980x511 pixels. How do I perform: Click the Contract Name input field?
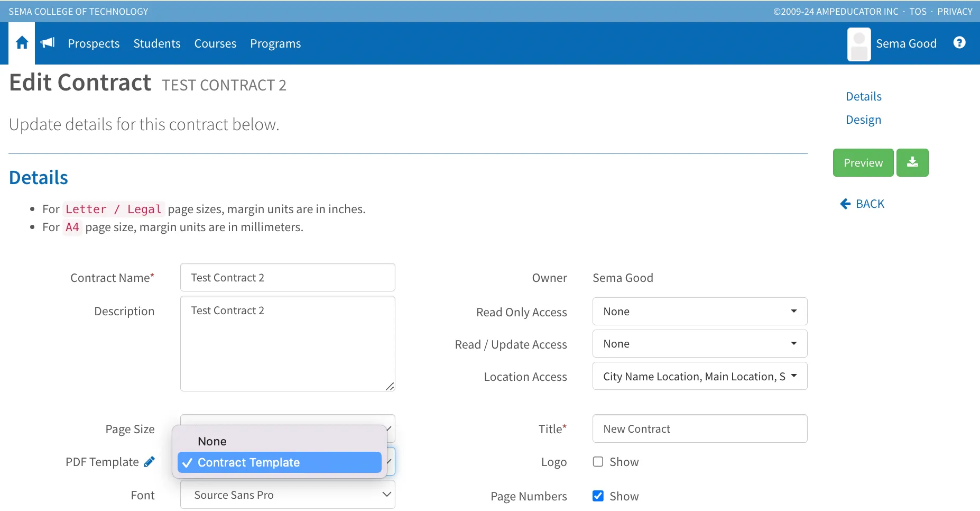point(288,277)
